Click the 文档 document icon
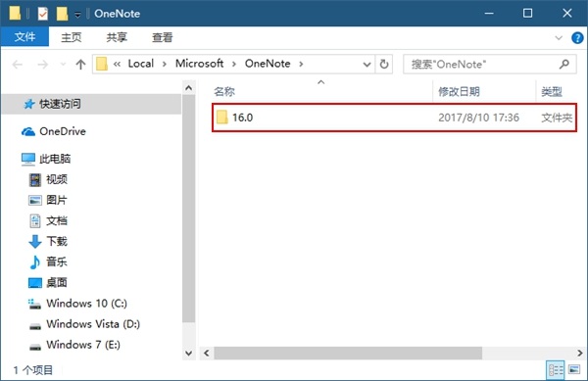Screen dimensions: 588x381 click(35, 221)
